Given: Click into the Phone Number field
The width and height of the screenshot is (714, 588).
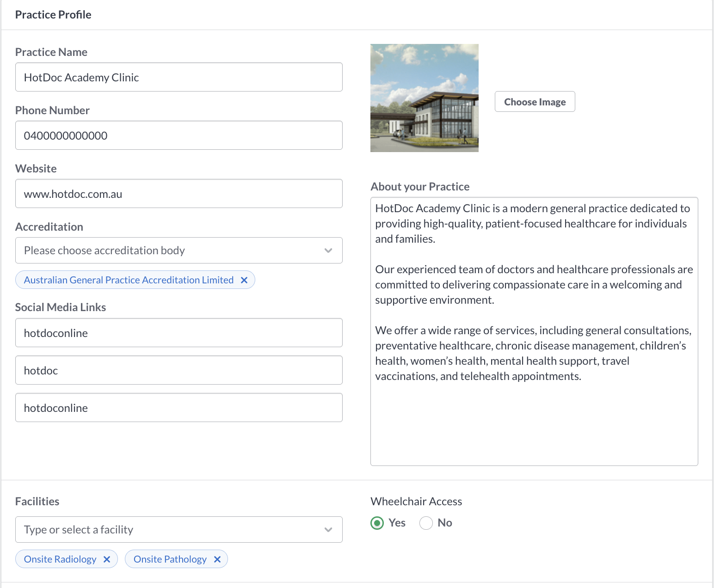Looking at the screenshot, I should click(179, 135).
